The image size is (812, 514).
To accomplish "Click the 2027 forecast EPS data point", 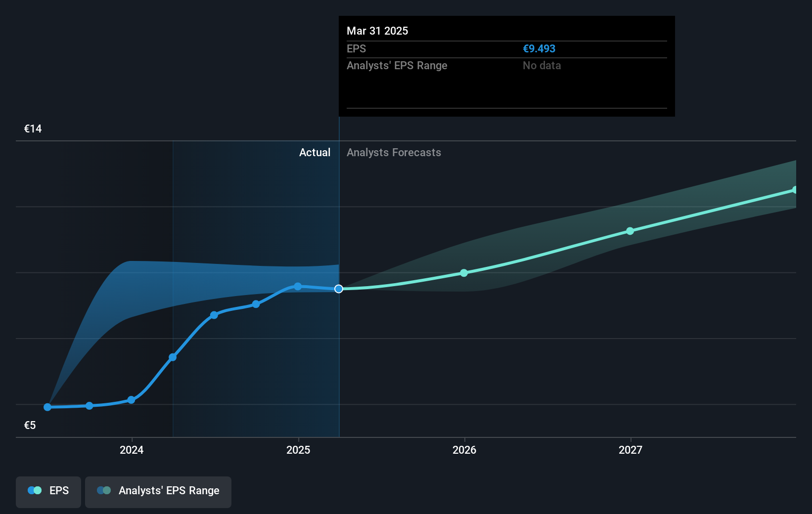I will 630,231.
